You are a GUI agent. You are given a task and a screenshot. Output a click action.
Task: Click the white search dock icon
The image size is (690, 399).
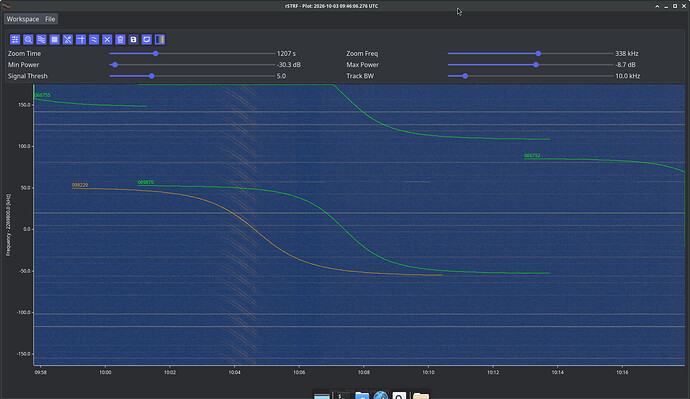pos(399,396)
